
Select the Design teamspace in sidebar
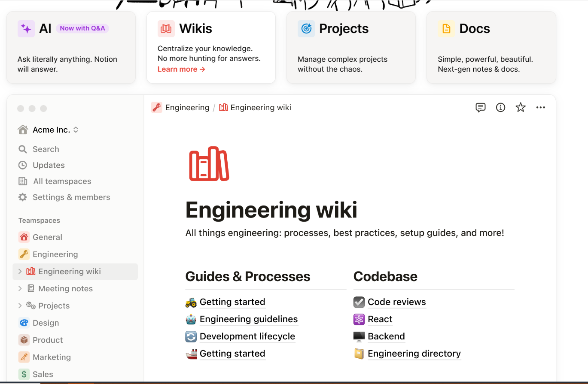pyautogui.click(x=46, y=323)
